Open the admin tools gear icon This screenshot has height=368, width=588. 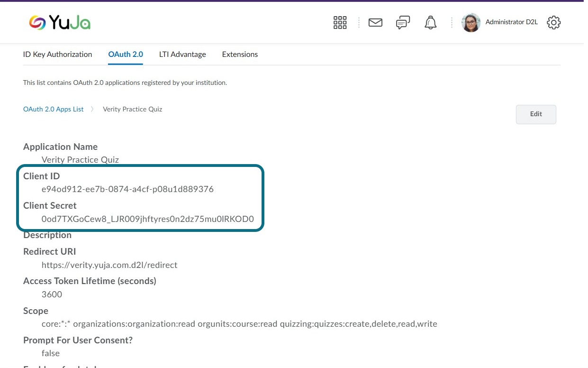click(554, 22)
